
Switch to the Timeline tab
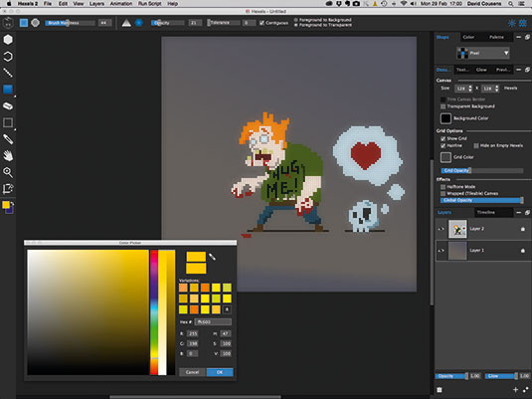coord(486,213)
